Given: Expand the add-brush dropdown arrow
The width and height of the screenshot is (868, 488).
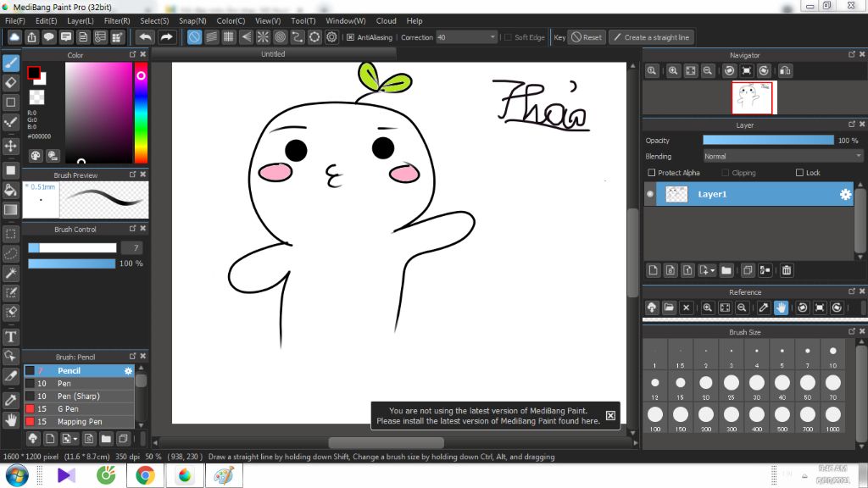Looking at the screenshot, I should [x=75, y=440].
